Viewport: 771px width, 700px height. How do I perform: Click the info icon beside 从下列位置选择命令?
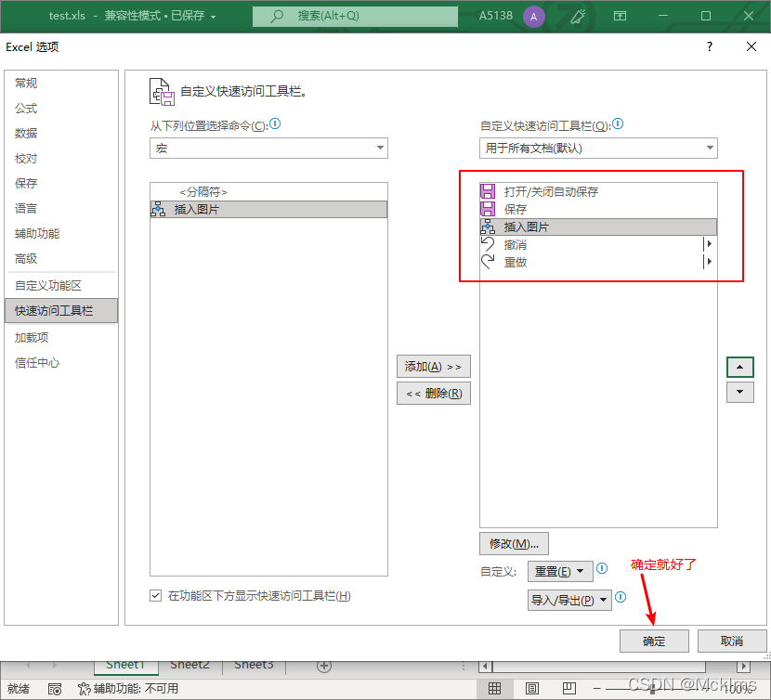(275, 123)
